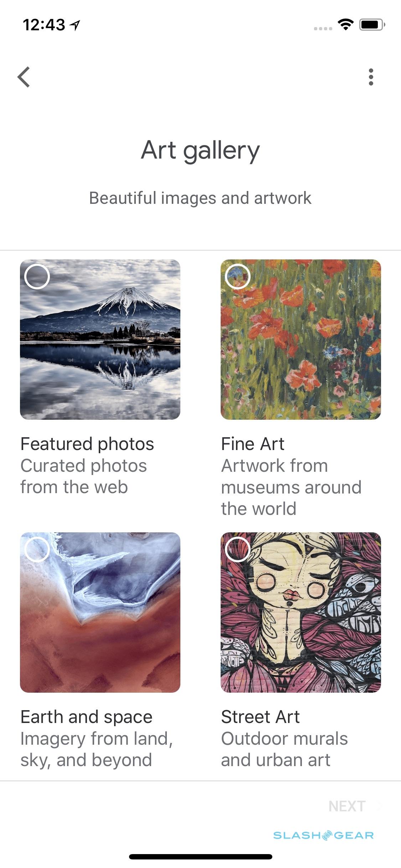Open the three-dot overflow menu
The width and height of the screenshot is (401, 868).
tap(371, 77)
